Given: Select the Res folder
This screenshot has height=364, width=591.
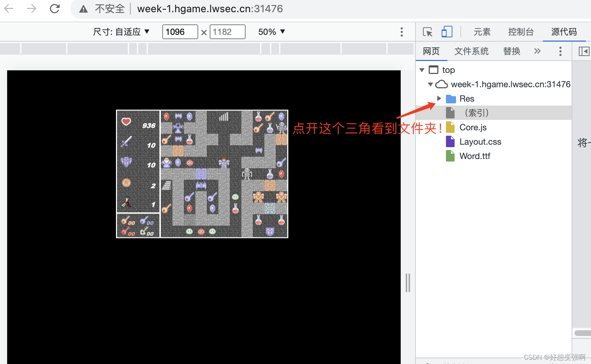Looking at the screenshot, I should coord(467,99).
